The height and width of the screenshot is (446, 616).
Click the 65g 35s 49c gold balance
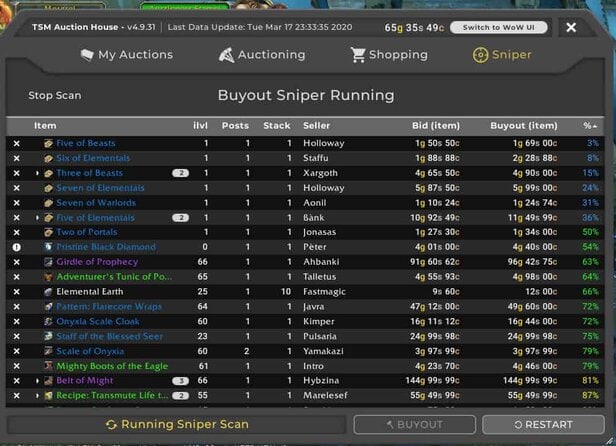point(414,28)
